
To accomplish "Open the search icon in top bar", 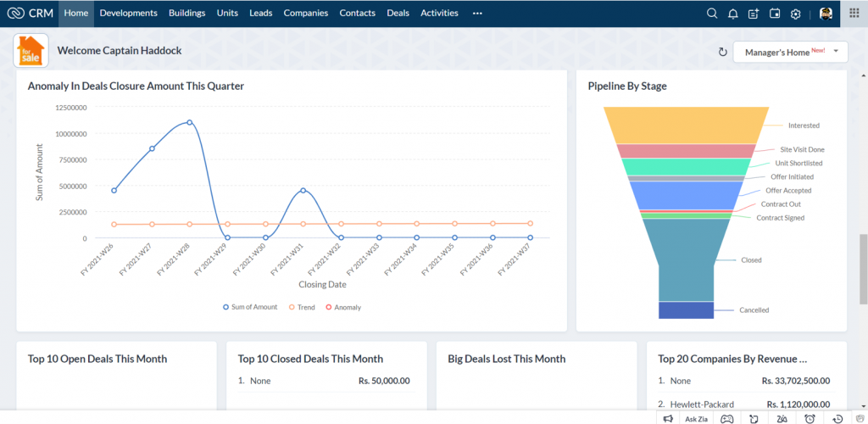I will coord(712,14).
